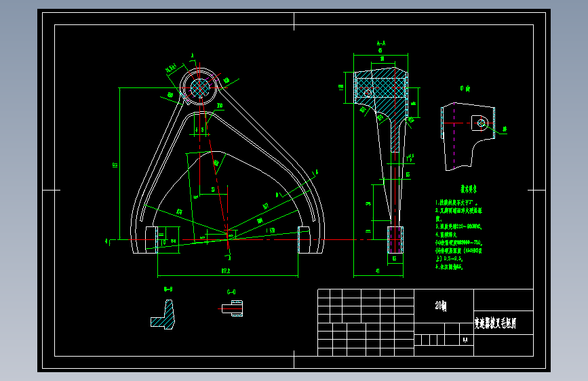Image resolution: width=588 pixels, height=381 pixels.
Task: Click the 117.2 width dimension text
Action: (226, 270)
